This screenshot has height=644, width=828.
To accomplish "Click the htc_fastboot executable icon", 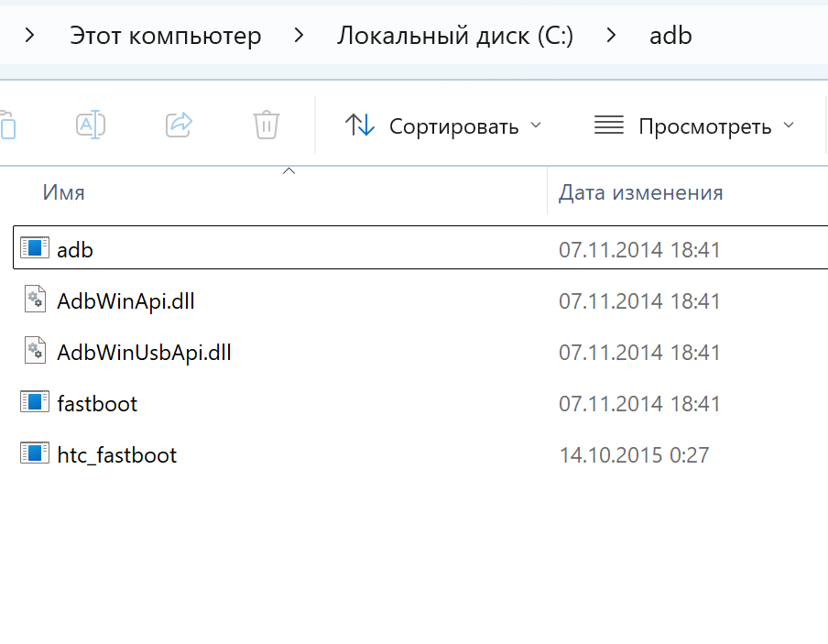I will click(x=35, y=453).
